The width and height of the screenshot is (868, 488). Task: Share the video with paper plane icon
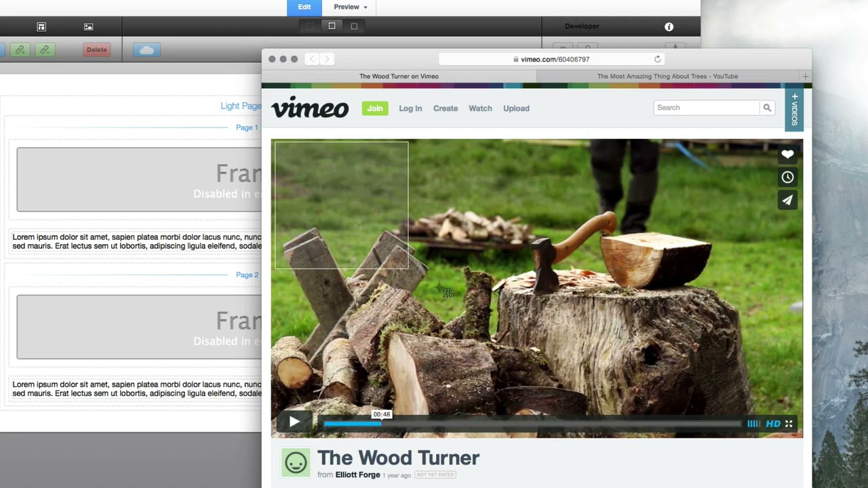pyautogui.click(x=787, y=200)
